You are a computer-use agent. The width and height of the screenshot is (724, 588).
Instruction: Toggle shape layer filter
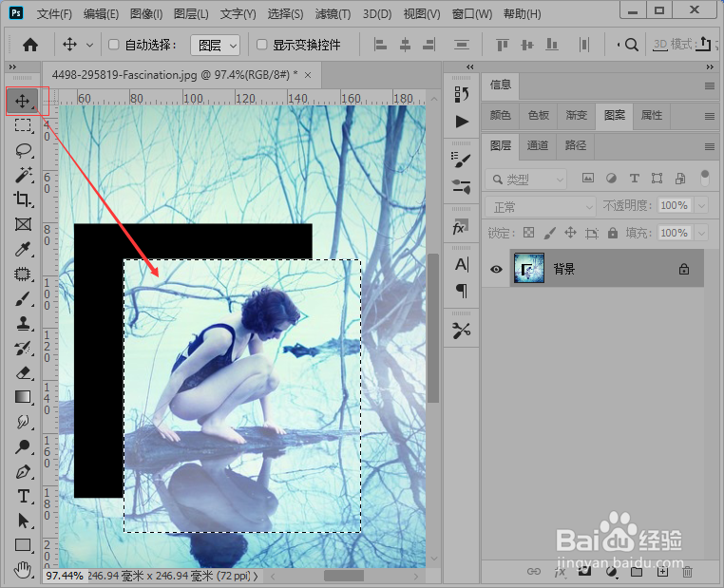click(657, 179)
